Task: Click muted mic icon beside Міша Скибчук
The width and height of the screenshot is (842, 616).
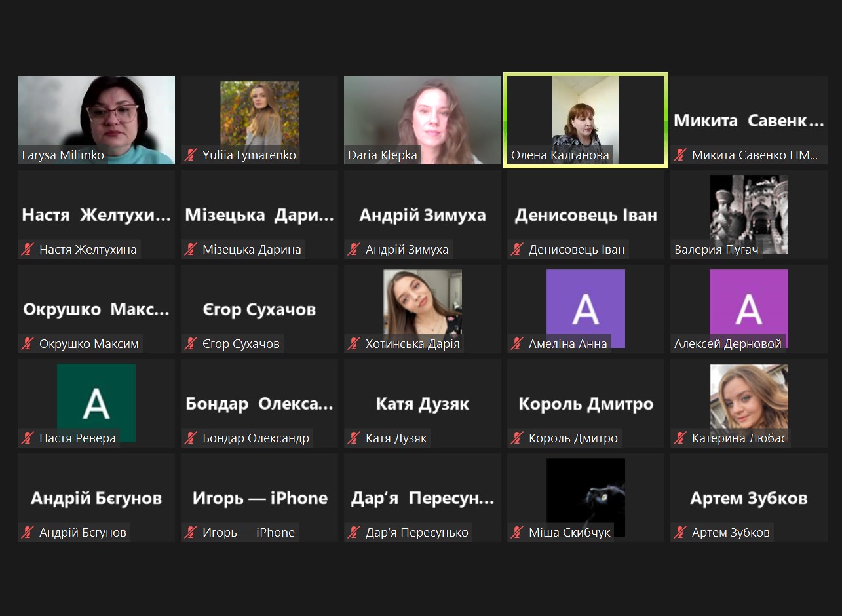Action: 517,532
